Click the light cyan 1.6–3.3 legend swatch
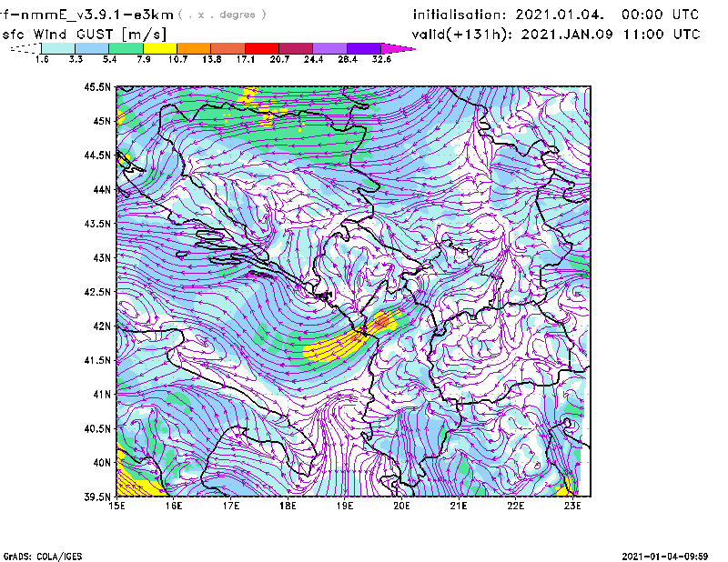 coord(58,48)
